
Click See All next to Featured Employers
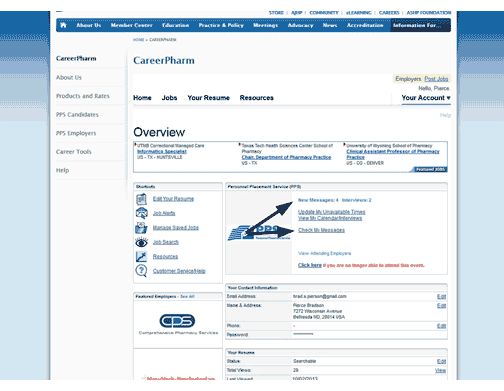click(x=187, y=296)
